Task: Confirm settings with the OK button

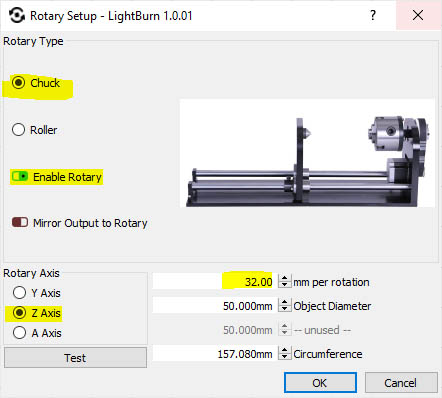Action: pyautogui.click(x=320, y=383)
